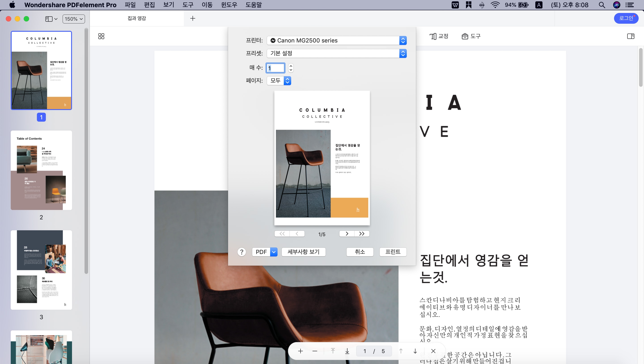Open the 도구 toolbox tool
Image resolution: width=644 pixels, height=364 pixels.
(x=471, y=36)
